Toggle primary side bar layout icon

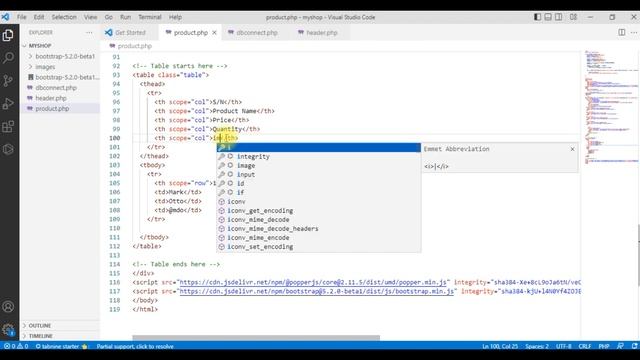[538, 17]
